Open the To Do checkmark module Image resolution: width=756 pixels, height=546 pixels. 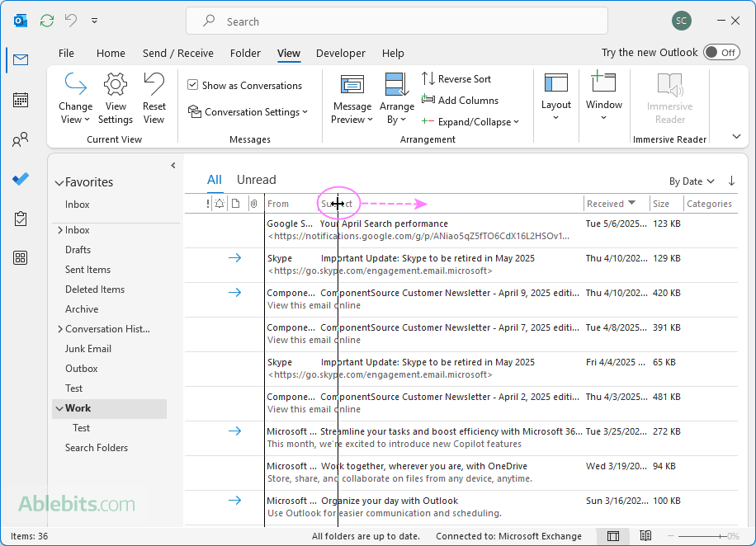pyautogui.click(x=21, y=179)
